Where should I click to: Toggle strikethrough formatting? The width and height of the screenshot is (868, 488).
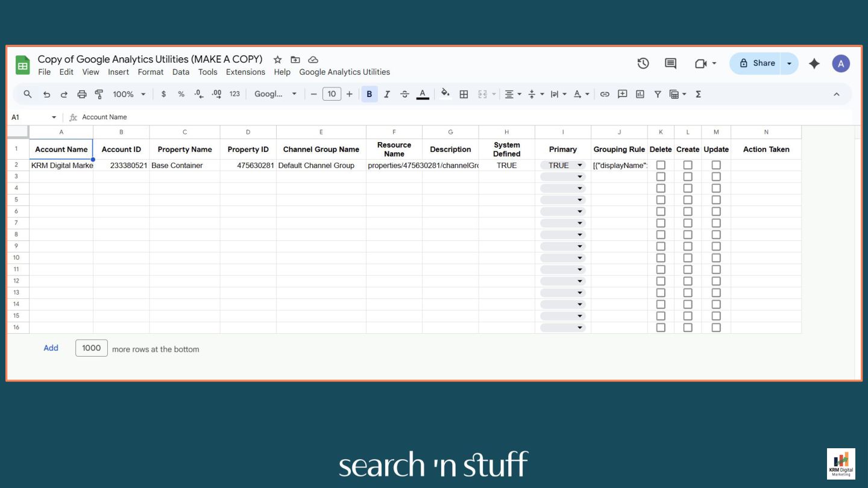pos(404,94)
